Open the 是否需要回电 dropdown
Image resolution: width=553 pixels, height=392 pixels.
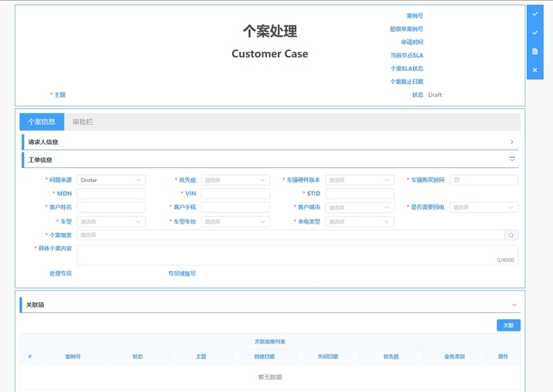(484, 207)
